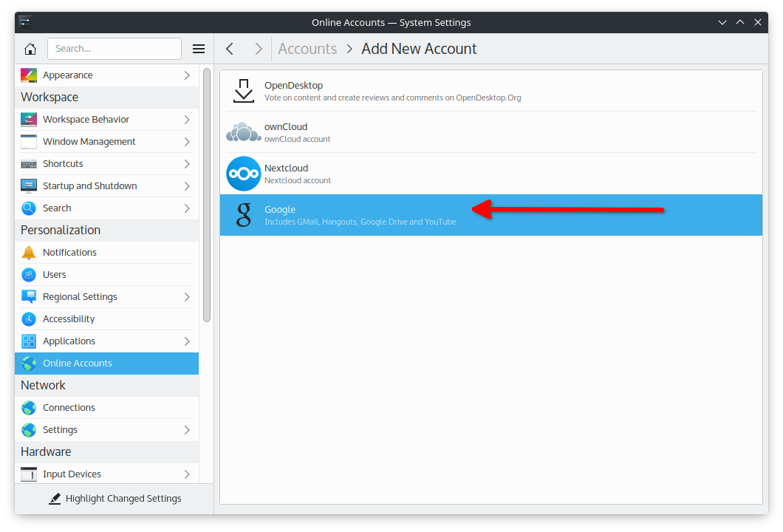Select Window Management in the sidebar

[x=107, y=142]
